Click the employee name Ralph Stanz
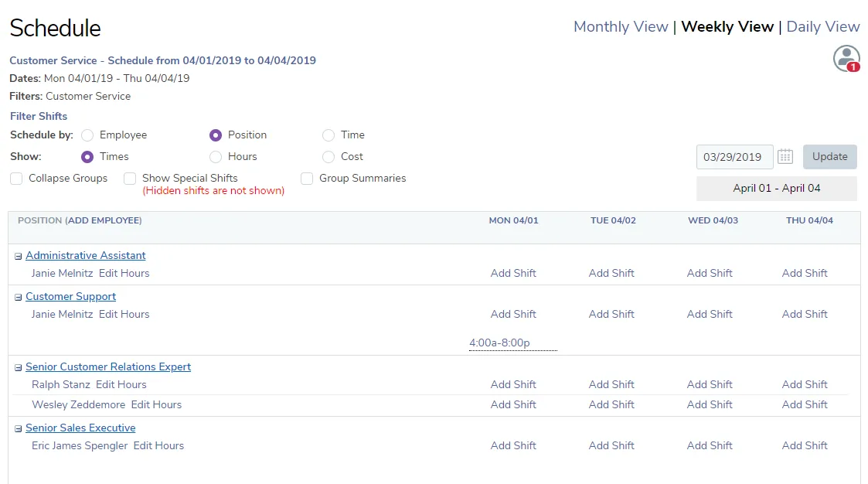Screen dimensions: 868x484 60,384
